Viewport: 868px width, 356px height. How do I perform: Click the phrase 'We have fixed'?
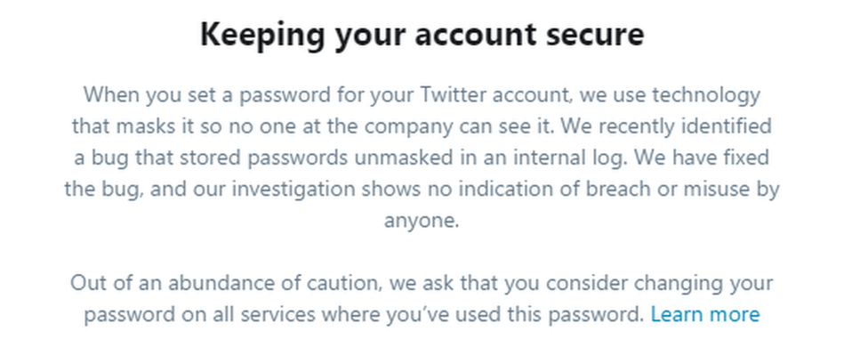(x=702, y=158)
